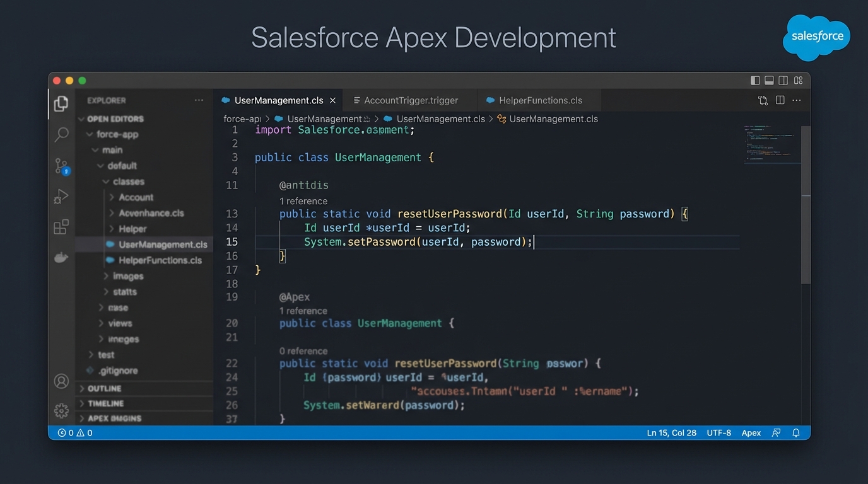
Task: Click '1 reference' above resetUserPassword(Id userId
Action: pyautogui.click(x=303, y=201)
